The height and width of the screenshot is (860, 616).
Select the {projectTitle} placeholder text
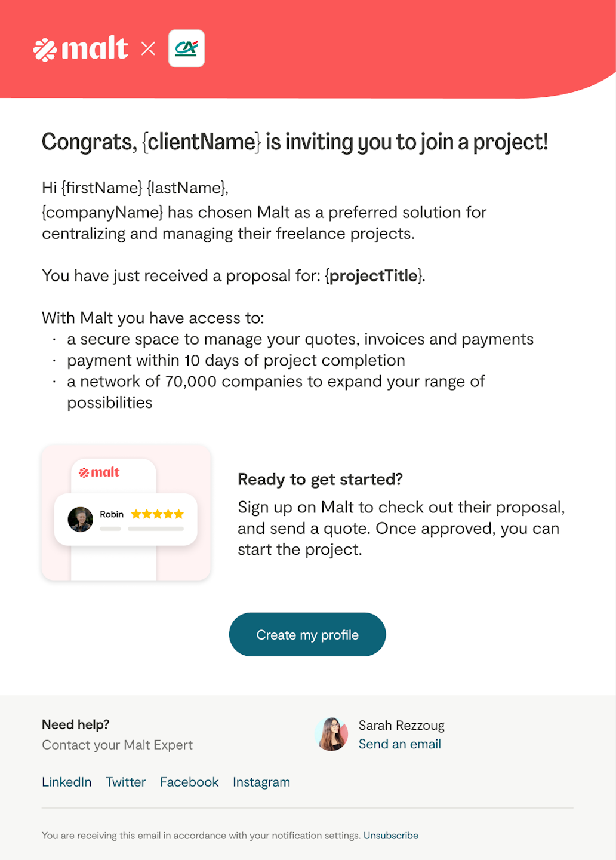pos(374,276)
